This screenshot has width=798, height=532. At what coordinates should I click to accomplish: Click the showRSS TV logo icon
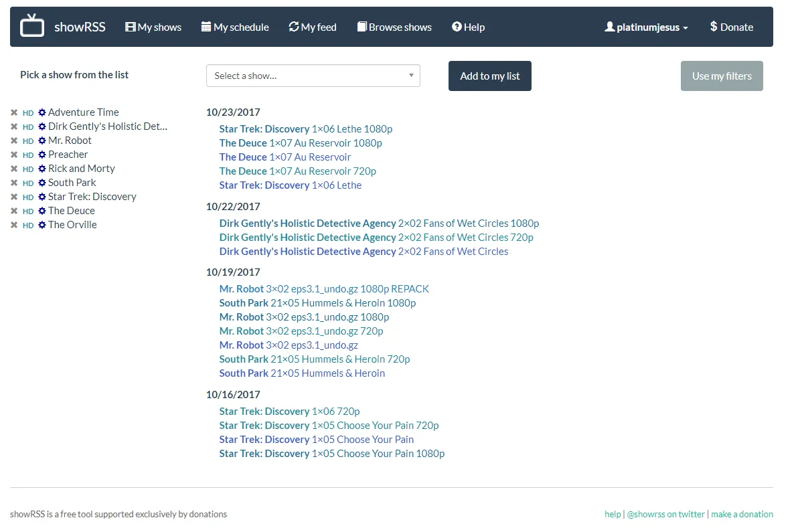[x=32, y=25]
